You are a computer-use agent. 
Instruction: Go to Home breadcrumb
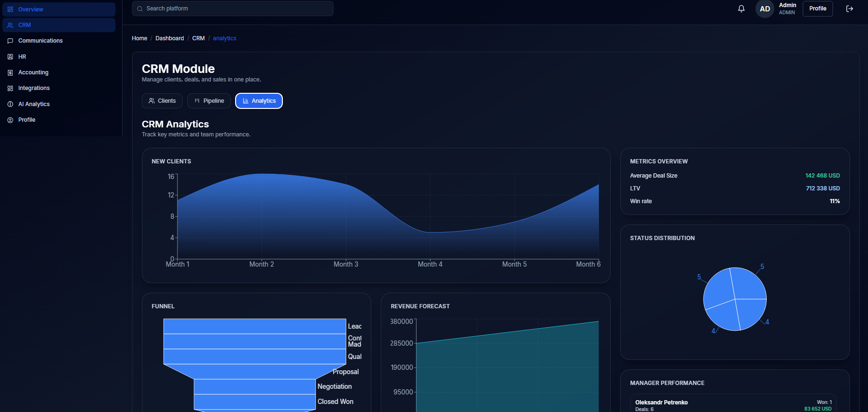pyautogui.click(x=140, y=38)
